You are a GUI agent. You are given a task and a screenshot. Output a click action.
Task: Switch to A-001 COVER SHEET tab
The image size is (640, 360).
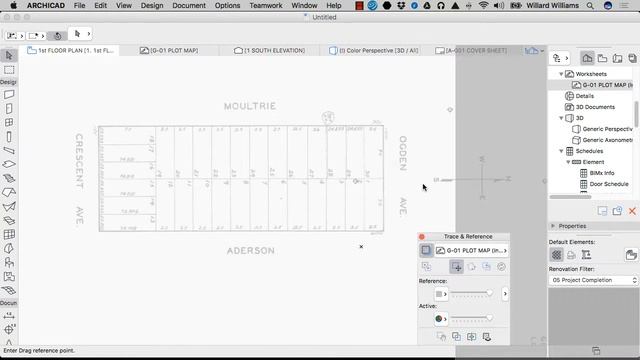(x=471, y=50)
